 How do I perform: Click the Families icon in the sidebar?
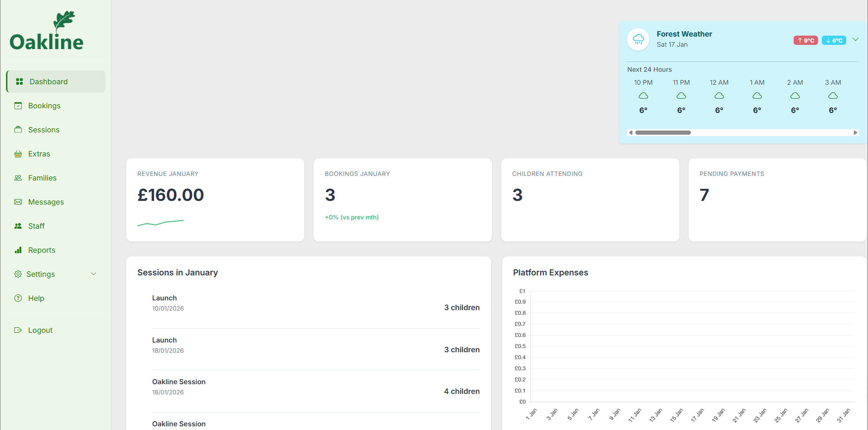pyautogui.click(x=18, y=178)
